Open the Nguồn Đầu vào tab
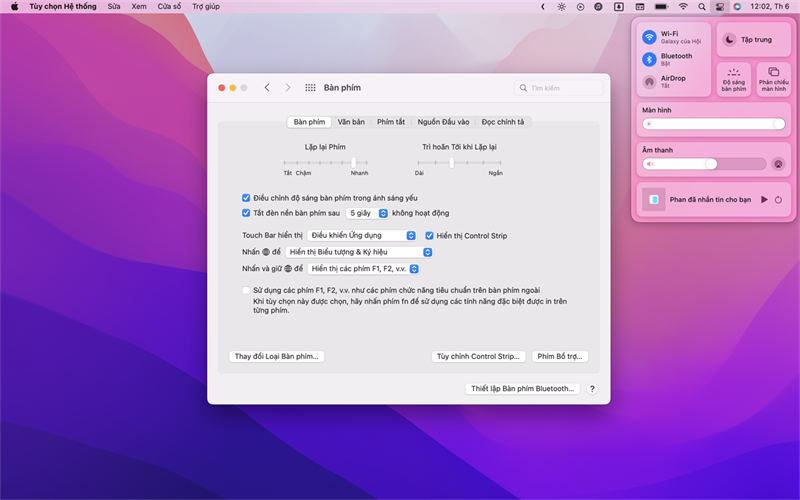Screen dimensions: 800x500 [x=443, y=122]
